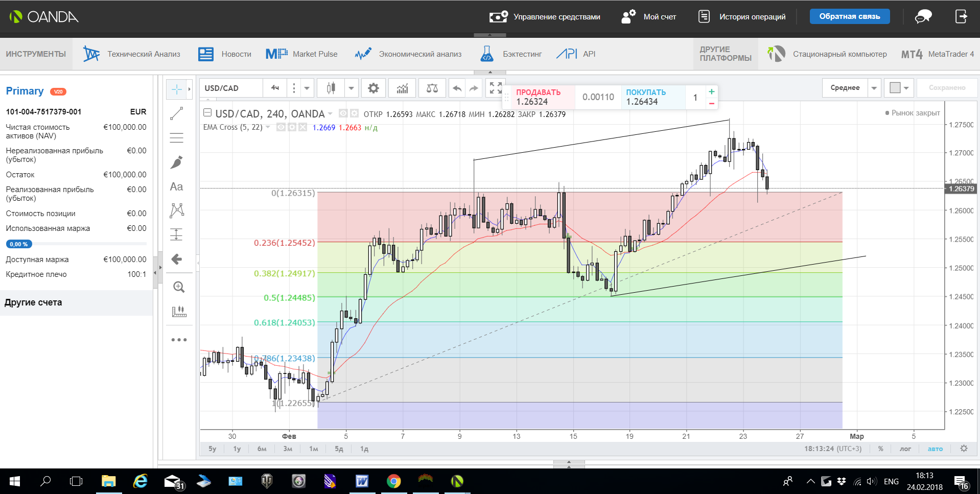Toggle EMA Cross indicator visibility eye

point(281,127)
